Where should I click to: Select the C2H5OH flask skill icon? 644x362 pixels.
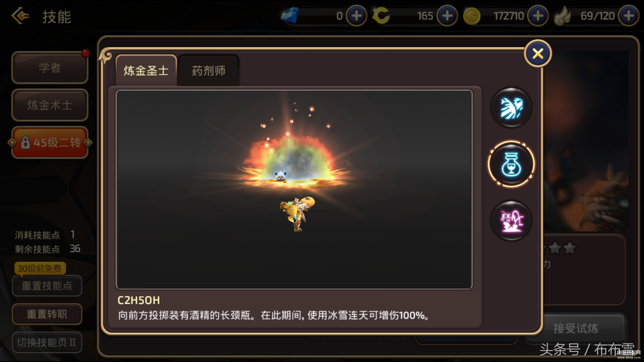[511, 164]
